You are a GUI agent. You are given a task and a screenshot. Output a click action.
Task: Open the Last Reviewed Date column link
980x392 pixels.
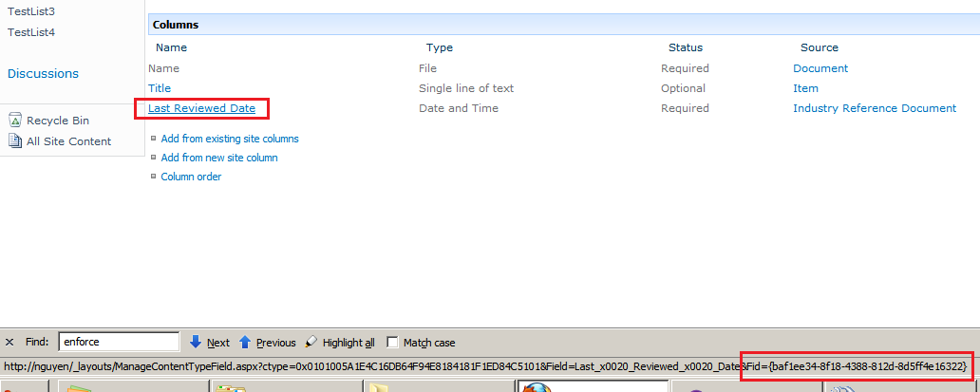coord(201,108)
